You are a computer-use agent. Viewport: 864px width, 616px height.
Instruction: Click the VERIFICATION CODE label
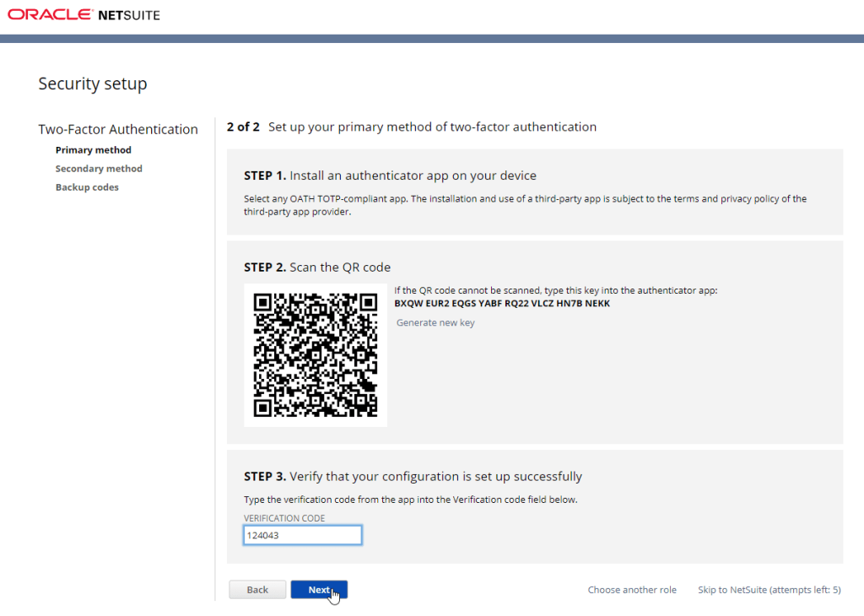(x=284, y=518)
